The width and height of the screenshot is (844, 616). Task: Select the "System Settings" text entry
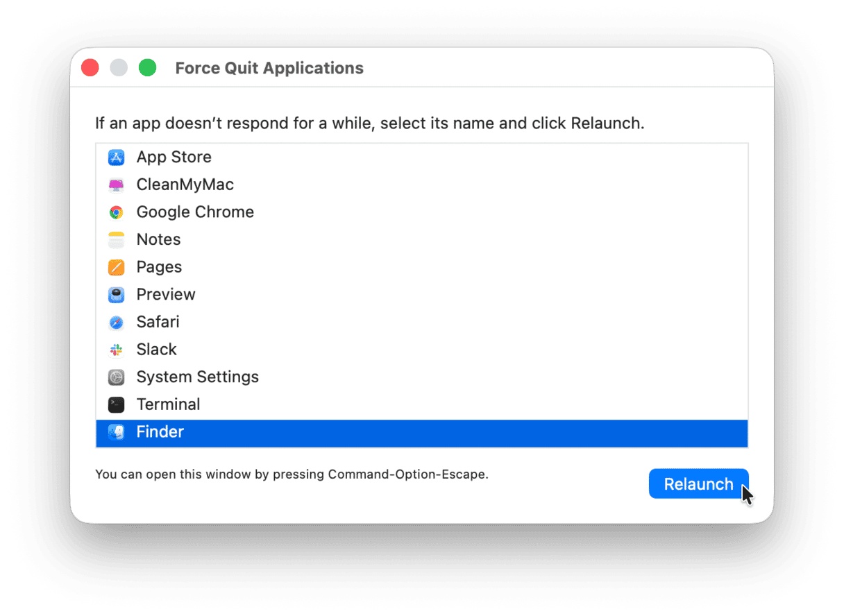point(197,377)
